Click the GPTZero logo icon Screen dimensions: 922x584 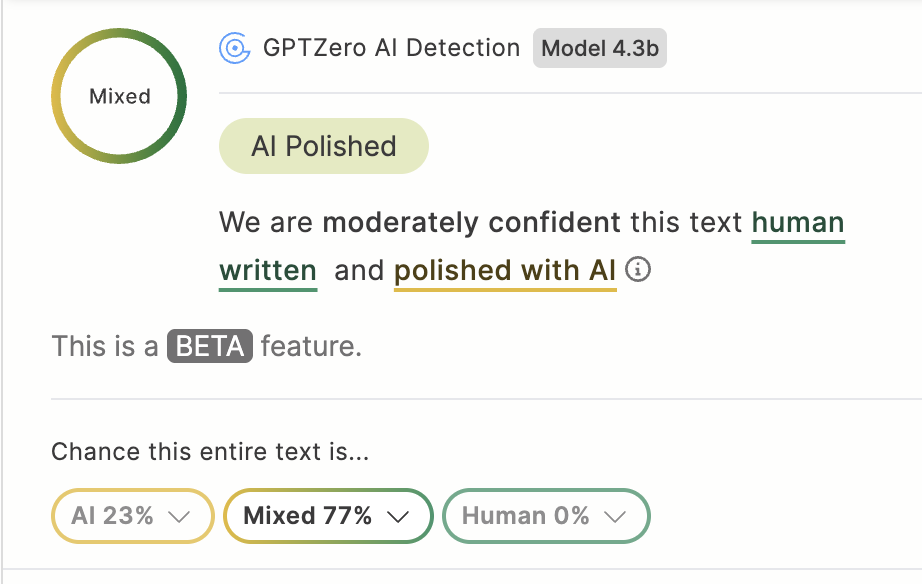pyautogui.click(x=235, y=48)
